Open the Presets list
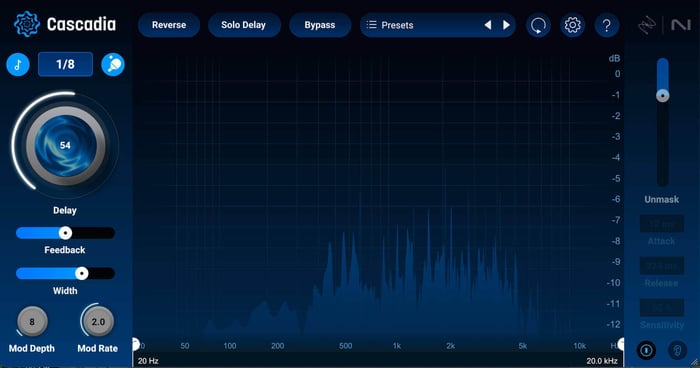 point(420,25)
